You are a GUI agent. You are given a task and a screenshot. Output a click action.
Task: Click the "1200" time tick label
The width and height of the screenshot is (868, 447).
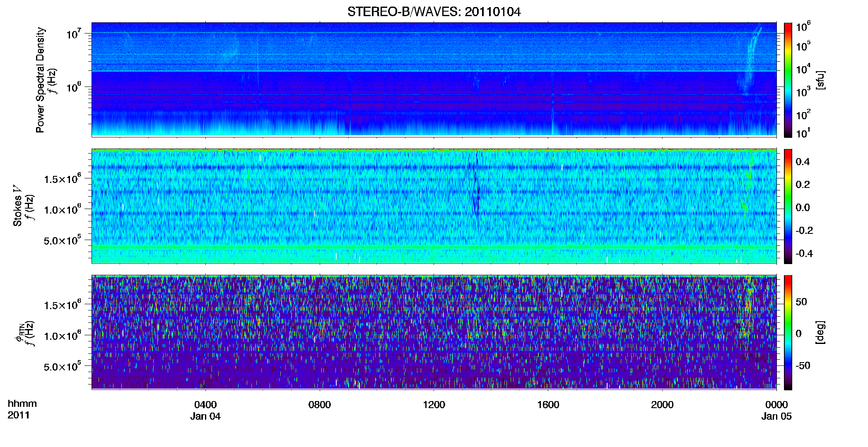coord(434,404)
